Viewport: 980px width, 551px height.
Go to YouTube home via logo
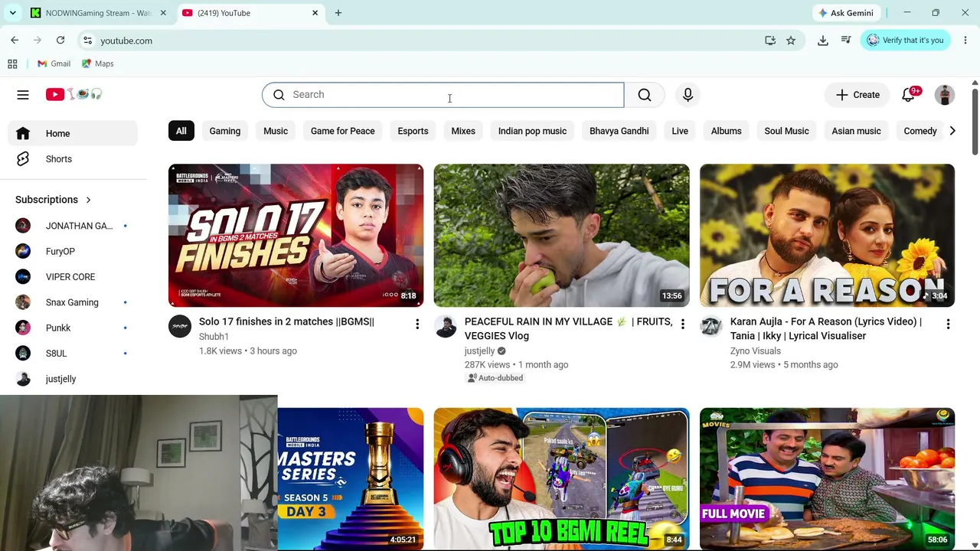(x=73, y=94)
